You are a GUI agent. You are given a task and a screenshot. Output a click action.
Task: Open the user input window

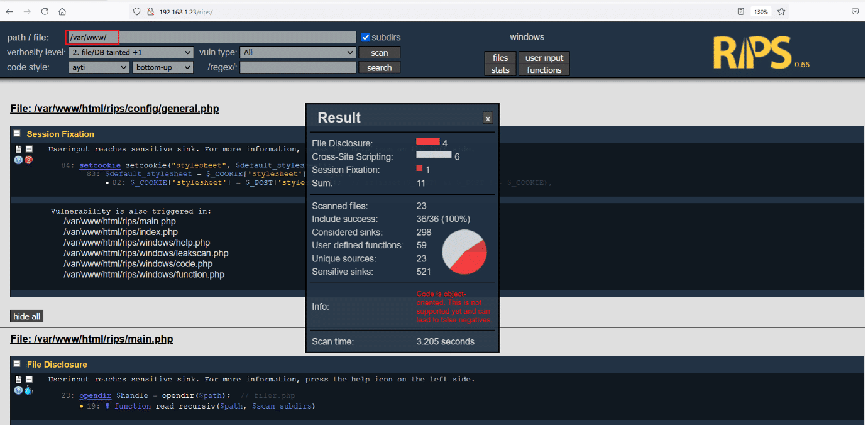544,58
